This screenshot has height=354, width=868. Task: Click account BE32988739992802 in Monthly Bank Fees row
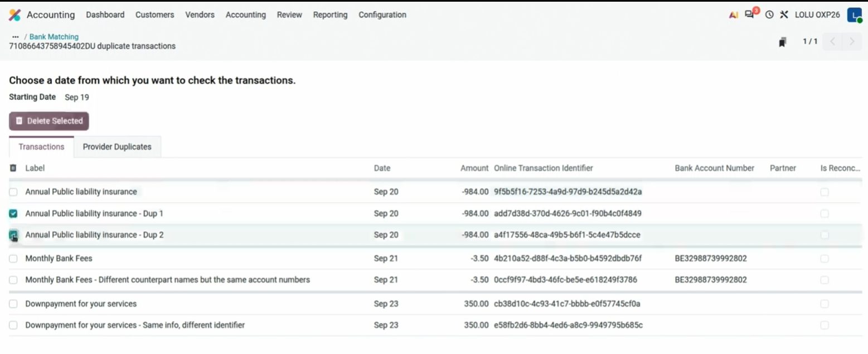pyautogui.click(x=711, y=259)
